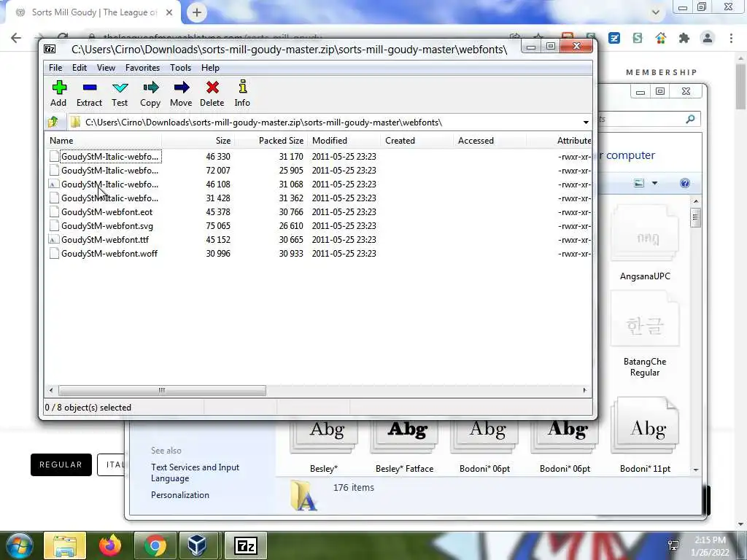Open the Fonts window help icon
The height and width of the screenshot is (560, 747).
click(x=684, y=183)
